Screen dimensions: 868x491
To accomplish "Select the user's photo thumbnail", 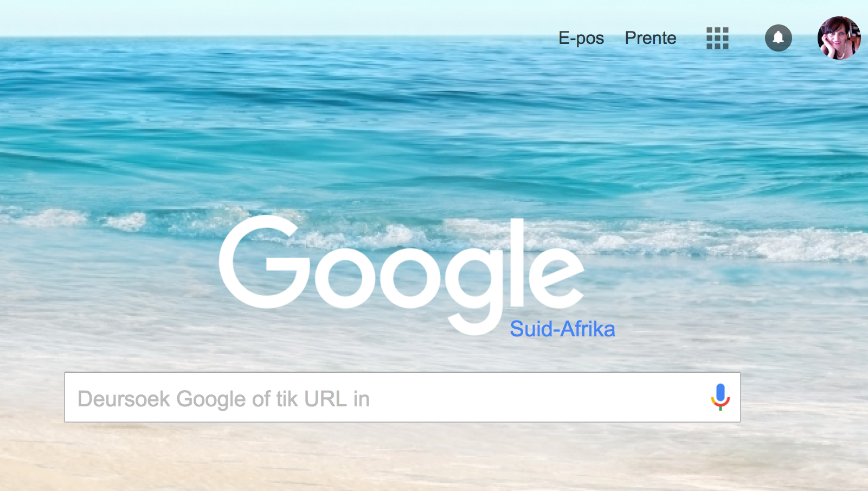I will click(839, 38).
